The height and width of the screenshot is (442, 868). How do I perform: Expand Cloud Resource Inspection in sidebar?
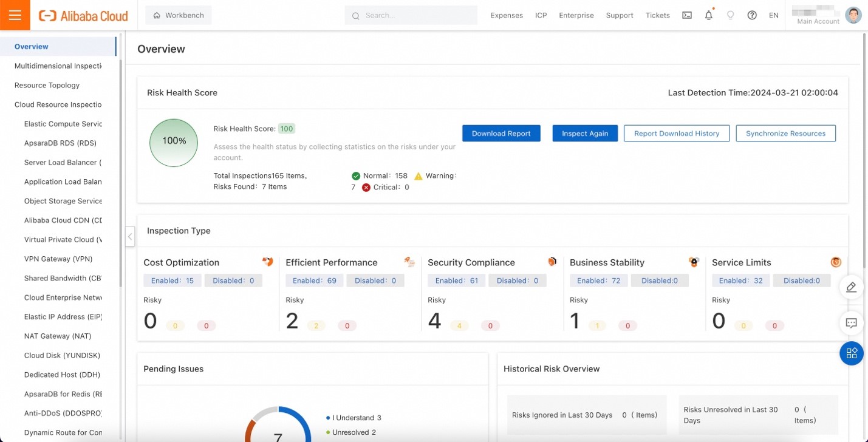(x=58, y=104)
